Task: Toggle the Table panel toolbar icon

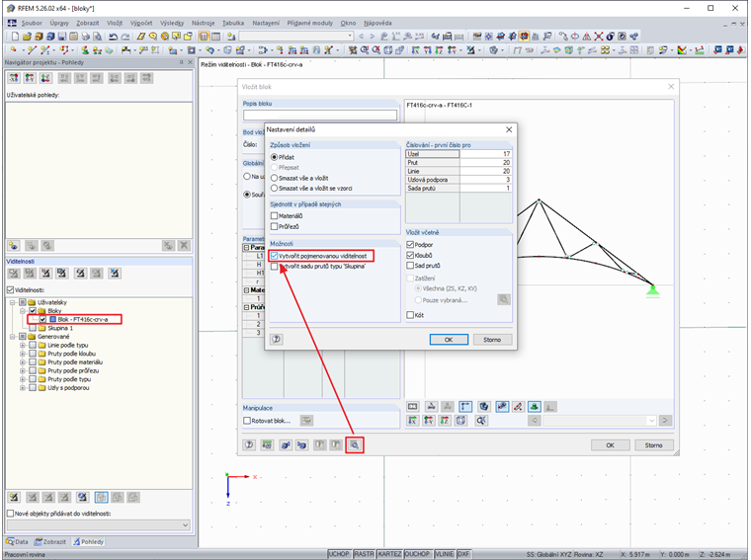Action: (215, 37)
